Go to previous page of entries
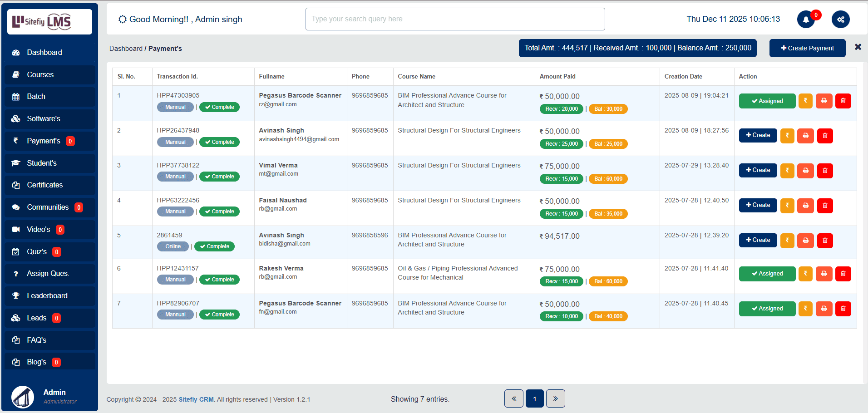The image size is (868, 413). tap(514, 398)
